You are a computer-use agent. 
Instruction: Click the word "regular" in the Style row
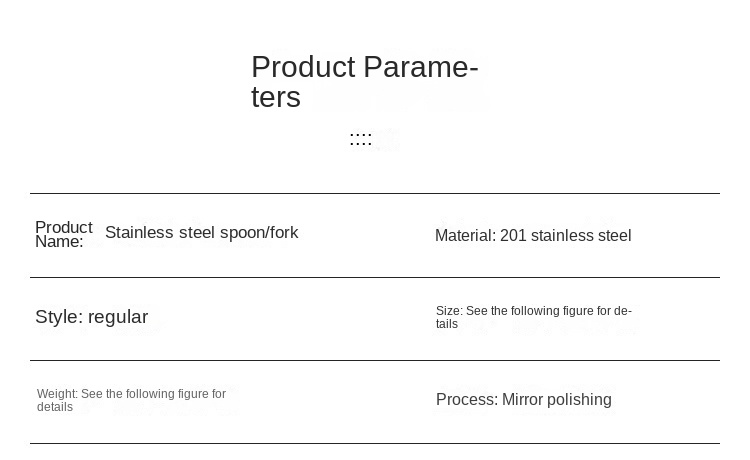(118, 317)
